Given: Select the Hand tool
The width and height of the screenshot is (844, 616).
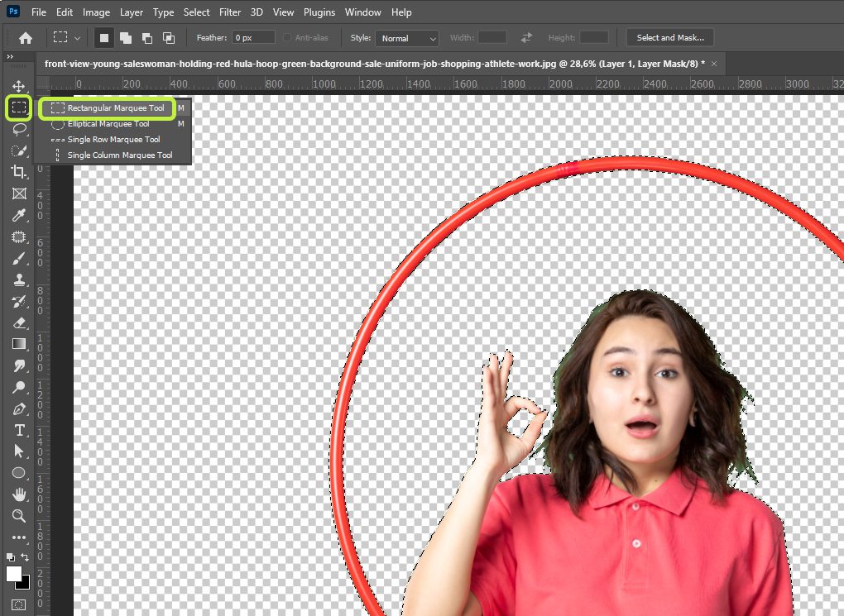Looking at the screenshot, I should [19, 494].
